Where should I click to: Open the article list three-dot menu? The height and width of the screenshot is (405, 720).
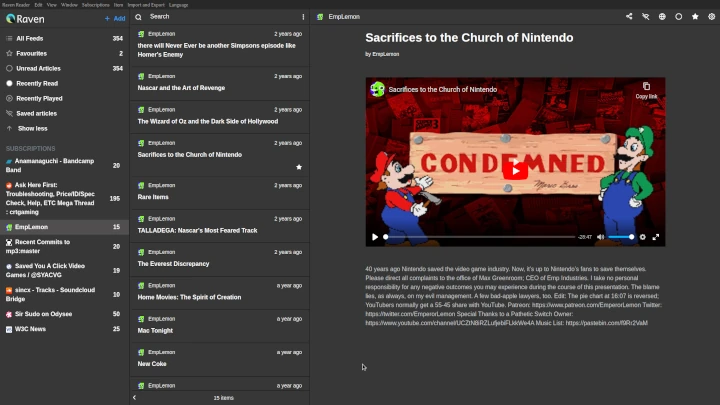pos(303,17)
